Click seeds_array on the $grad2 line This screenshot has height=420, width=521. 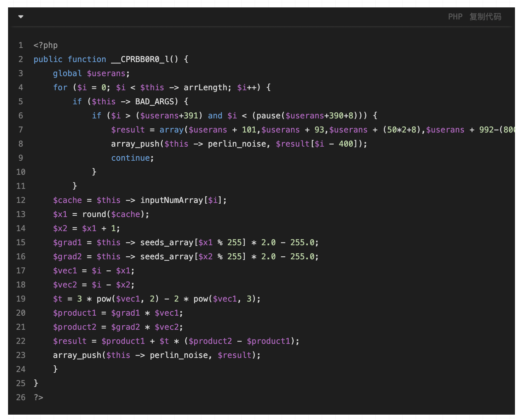[167, 257]
